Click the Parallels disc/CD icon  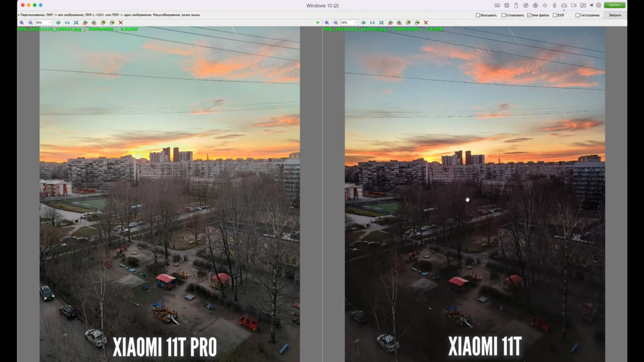tap(526, 5)
